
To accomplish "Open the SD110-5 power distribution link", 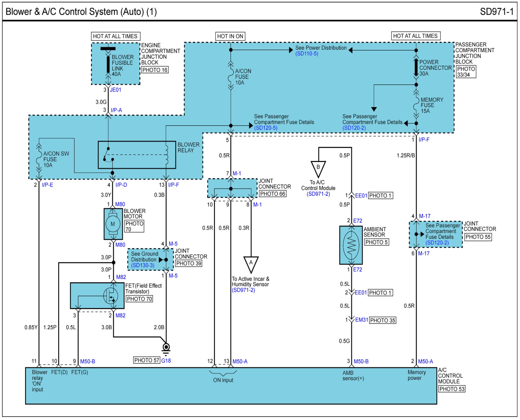I will coord(307,54).
